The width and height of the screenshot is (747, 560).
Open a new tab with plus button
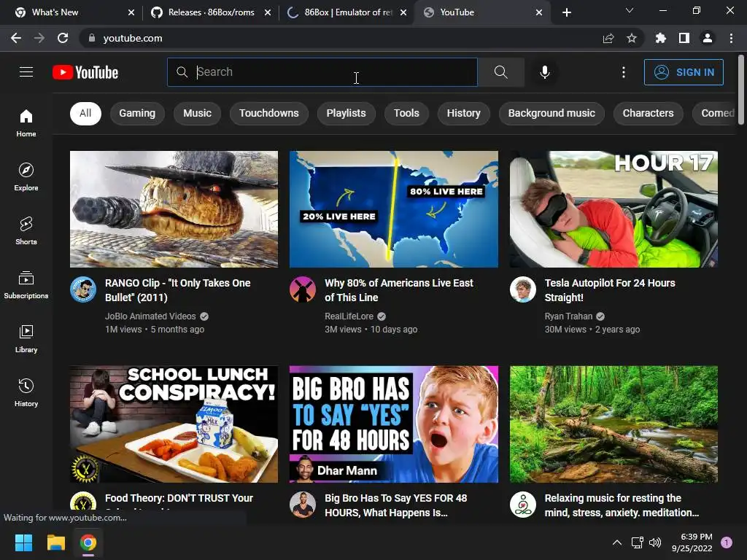pyautogui.click(x=566, y=12)
